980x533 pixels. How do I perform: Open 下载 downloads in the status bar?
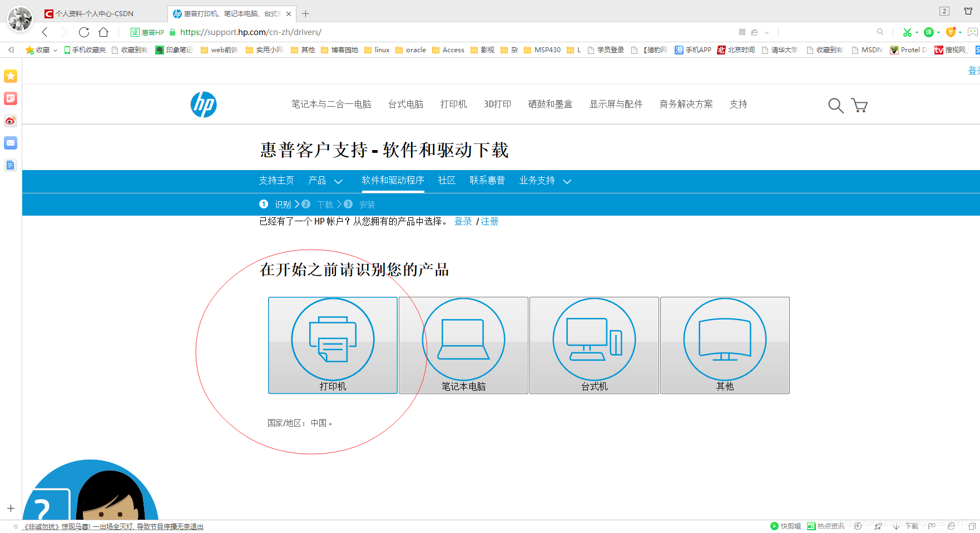click(907, 526)
